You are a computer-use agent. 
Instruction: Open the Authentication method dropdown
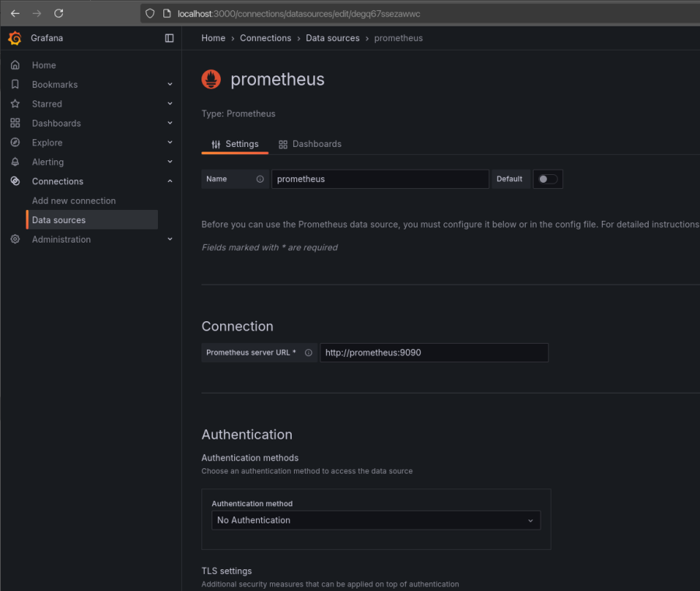point(376,520)
